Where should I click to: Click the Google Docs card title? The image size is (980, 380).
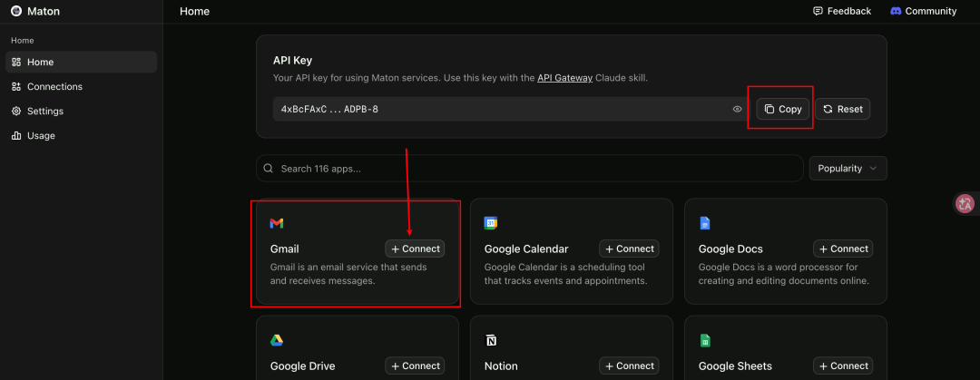(730, 248)
